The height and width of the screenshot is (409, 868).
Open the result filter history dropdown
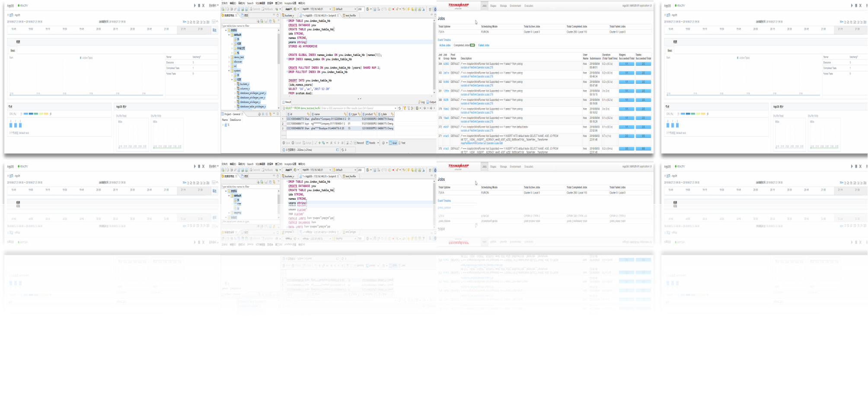395,108
